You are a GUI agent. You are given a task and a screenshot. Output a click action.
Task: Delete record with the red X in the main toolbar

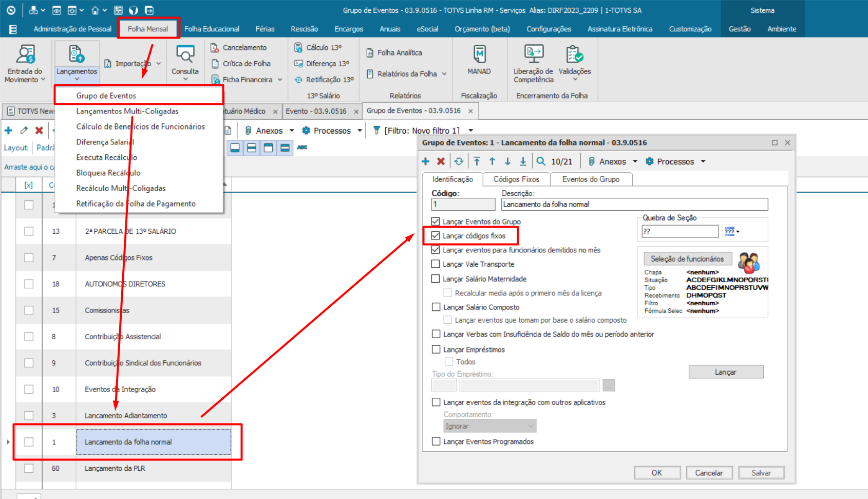(x=39, y=131)
